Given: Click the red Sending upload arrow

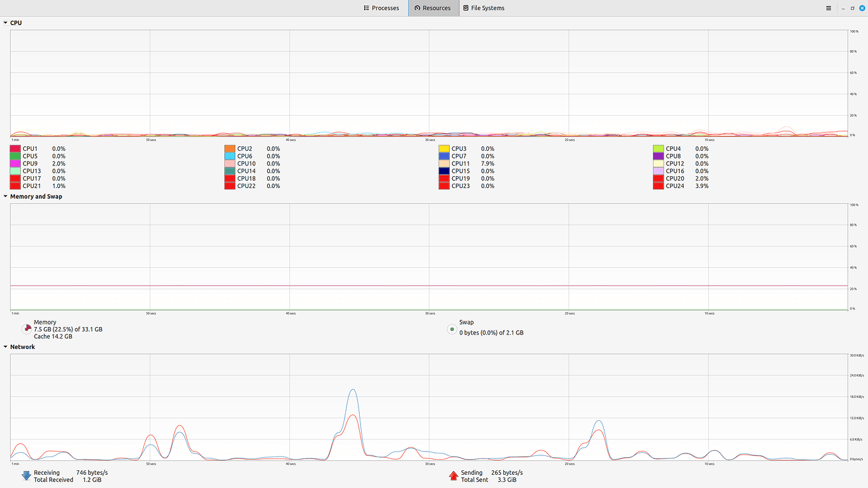Looking at the screenshot, I should tap(453, 475).
